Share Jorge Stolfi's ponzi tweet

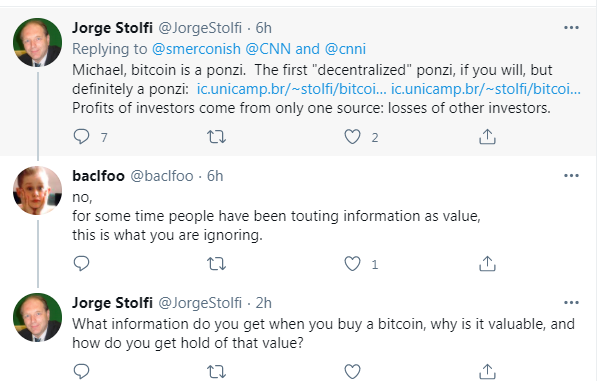click(x=487, y=136)
